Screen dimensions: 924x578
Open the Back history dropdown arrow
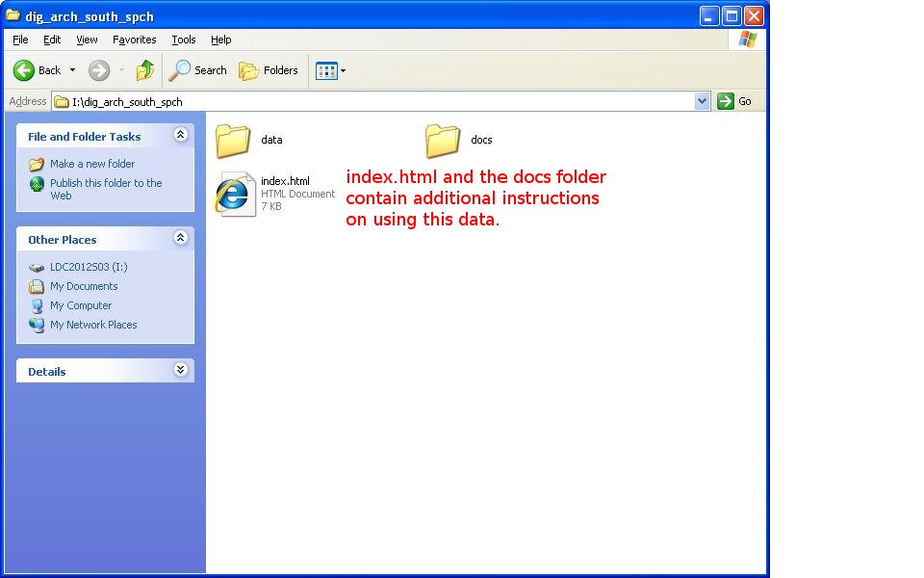coord(72,70)
